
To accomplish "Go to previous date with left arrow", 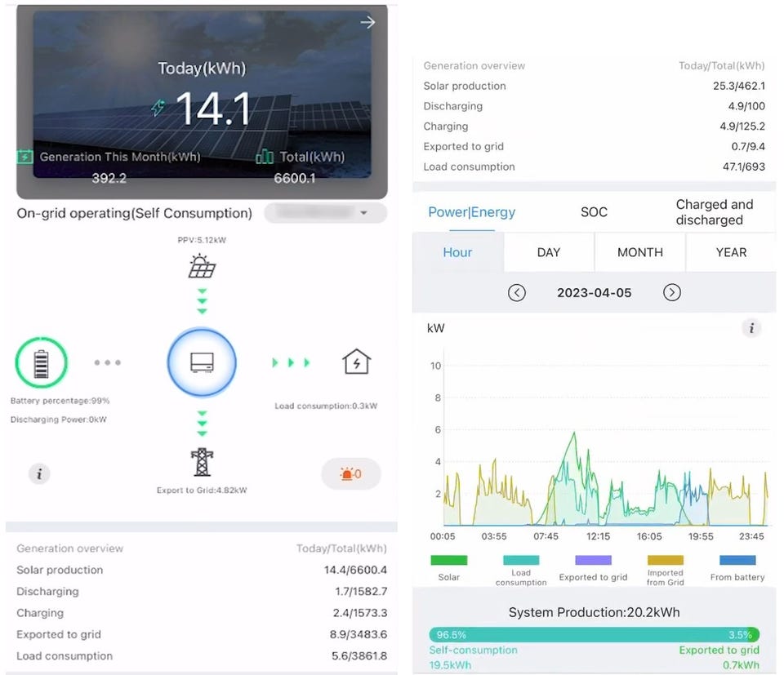I will [516, 292].
